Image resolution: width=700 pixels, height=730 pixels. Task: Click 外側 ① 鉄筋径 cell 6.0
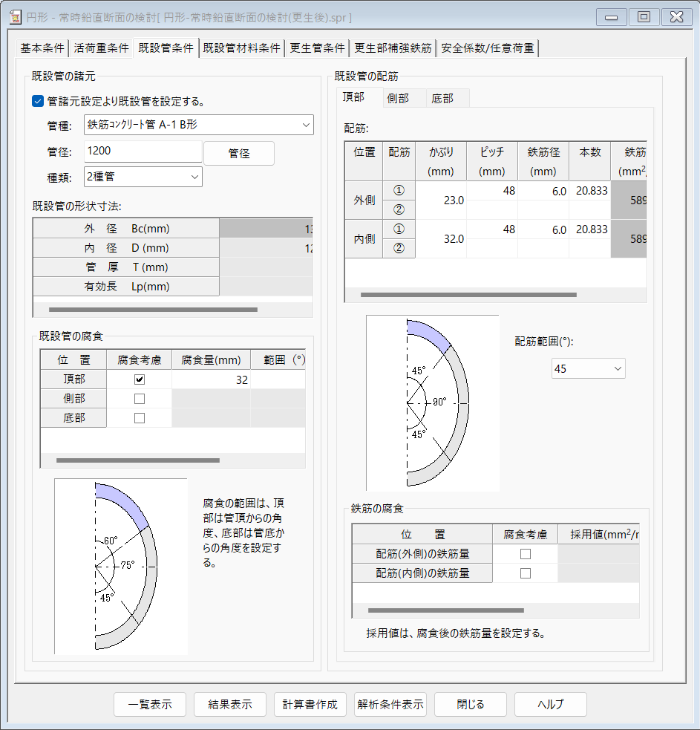click(543, 191)
